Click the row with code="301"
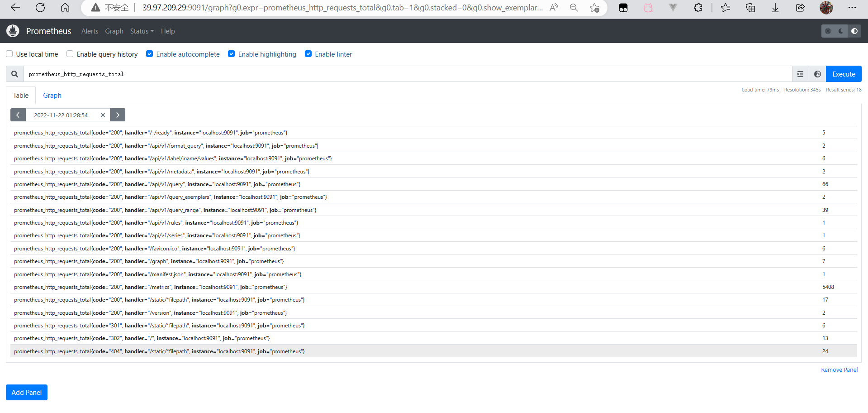The image size is (868, 413). pos(434,326)
